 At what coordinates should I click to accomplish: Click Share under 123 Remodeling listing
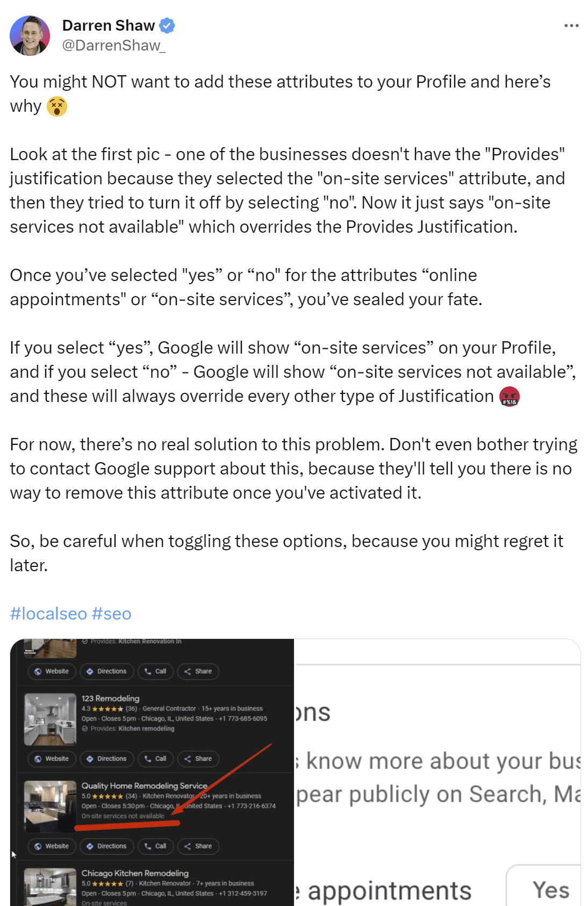point(198,759)
